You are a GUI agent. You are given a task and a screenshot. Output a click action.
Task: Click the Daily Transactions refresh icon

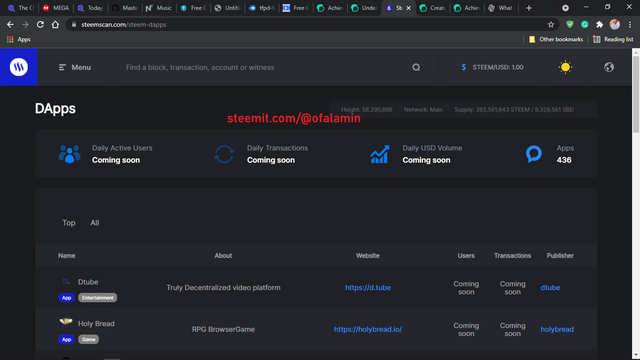[224, 154]
